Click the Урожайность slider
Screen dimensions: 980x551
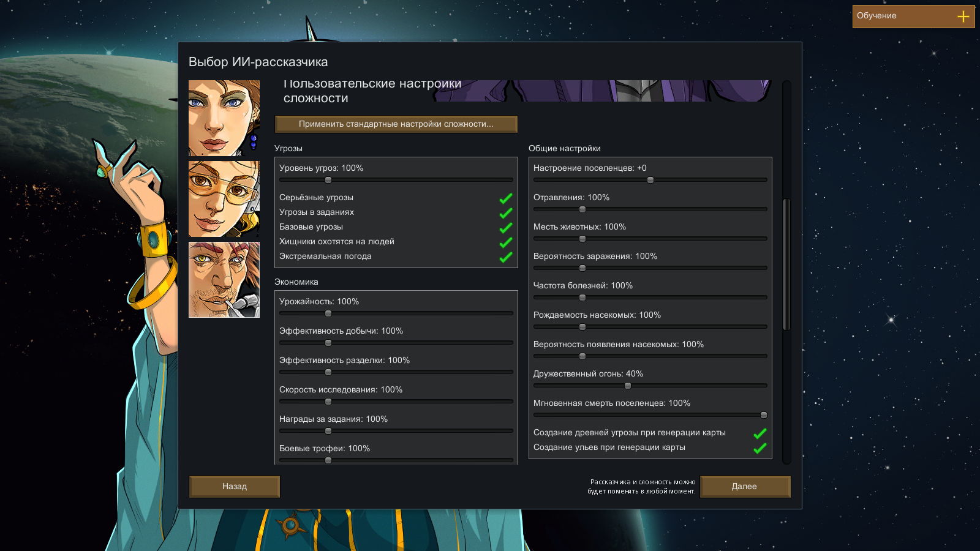[x=396, y=313]
